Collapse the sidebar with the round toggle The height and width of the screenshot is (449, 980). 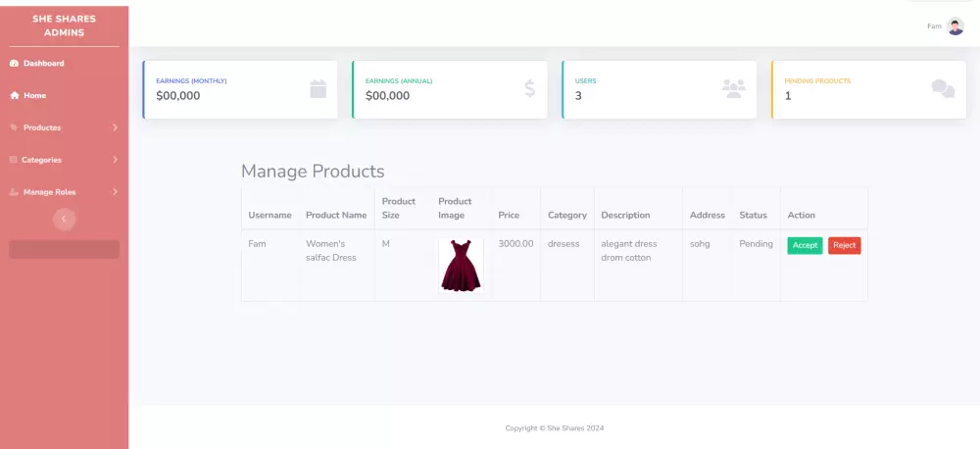click(64, 220)
